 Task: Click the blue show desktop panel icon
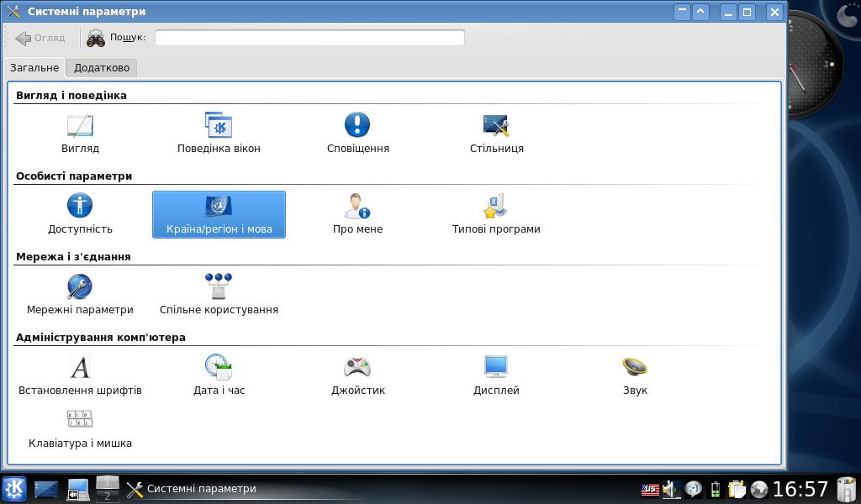(x=46, y=489)
